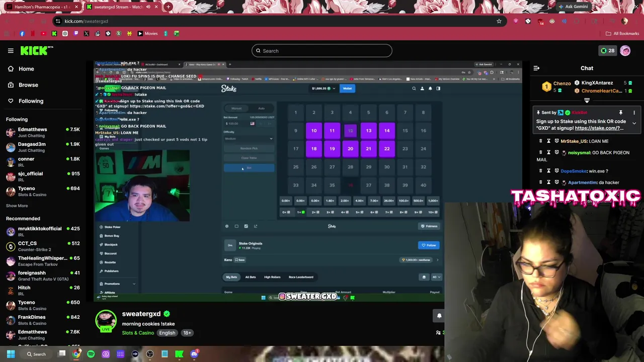This screenshot has height=362, width=644.
Task: Open a new browser tab
Action: pos(168,7)
